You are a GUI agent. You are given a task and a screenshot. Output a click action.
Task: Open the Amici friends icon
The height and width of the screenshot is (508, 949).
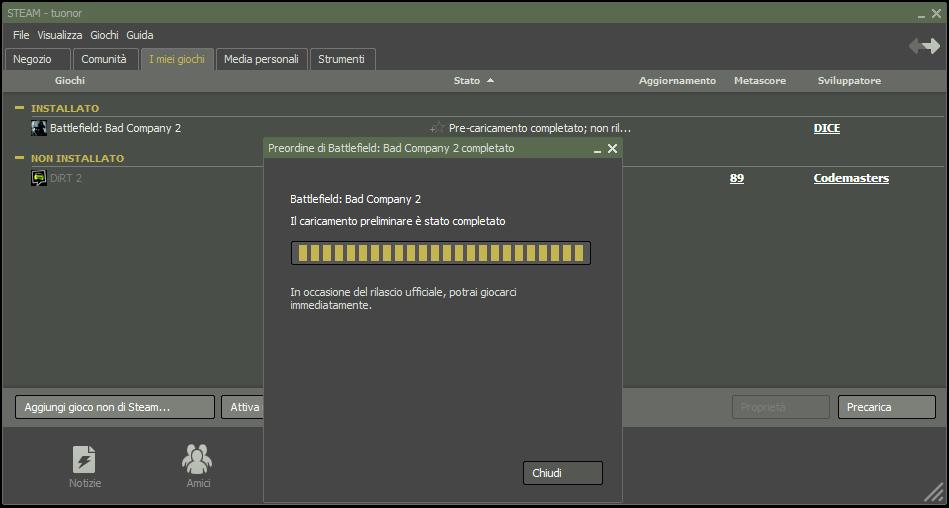(197, 460)
